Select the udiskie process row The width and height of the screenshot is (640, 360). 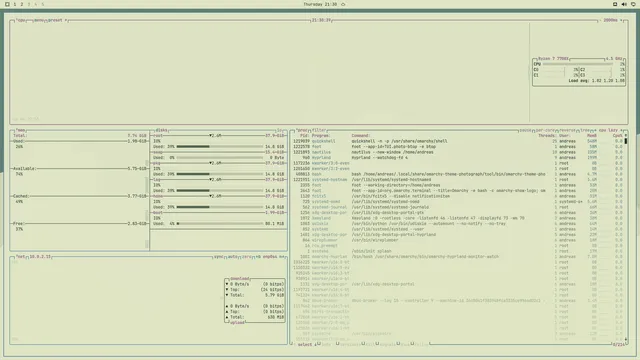coord(458,224)
